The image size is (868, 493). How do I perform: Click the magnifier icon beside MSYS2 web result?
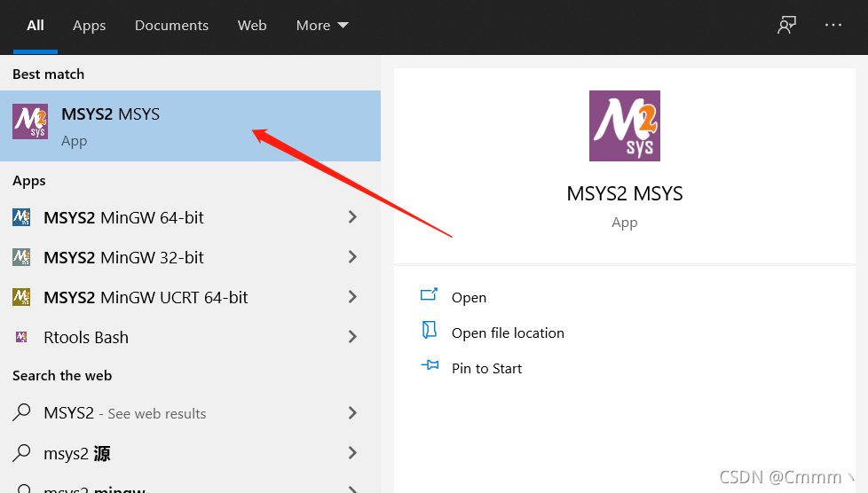[x=21, y=412]
